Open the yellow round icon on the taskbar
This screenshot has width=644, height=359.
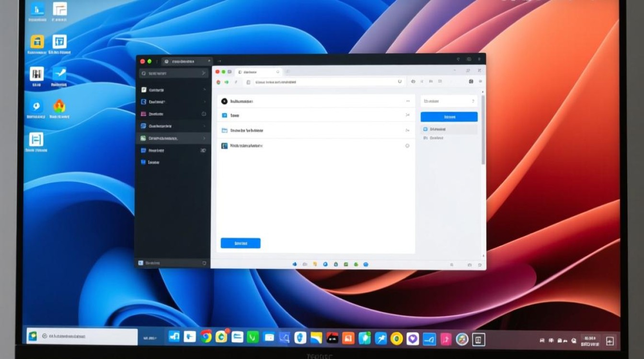pos(396,339)
